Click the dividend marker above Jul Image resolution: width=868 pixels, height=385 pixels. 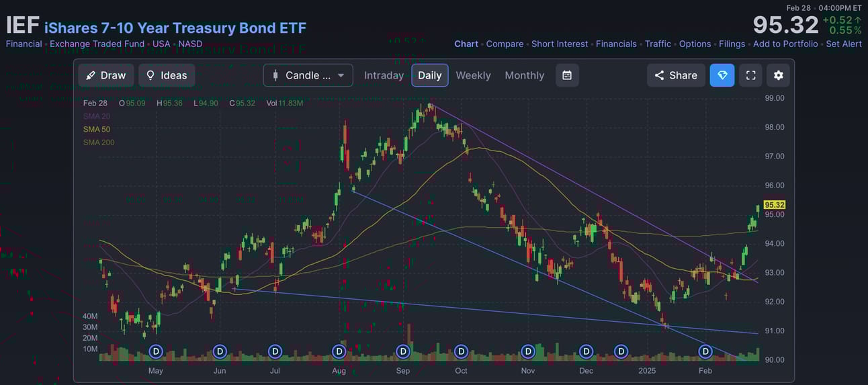click(275, 351)
